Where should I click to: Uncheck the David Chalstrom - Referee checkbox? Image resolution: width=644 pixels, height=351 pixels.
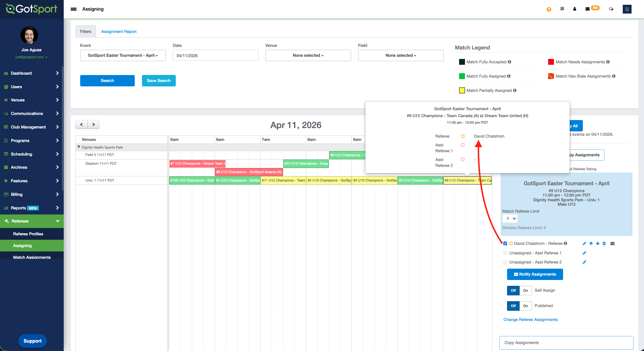pyautogui.click(x=505, y=243)
